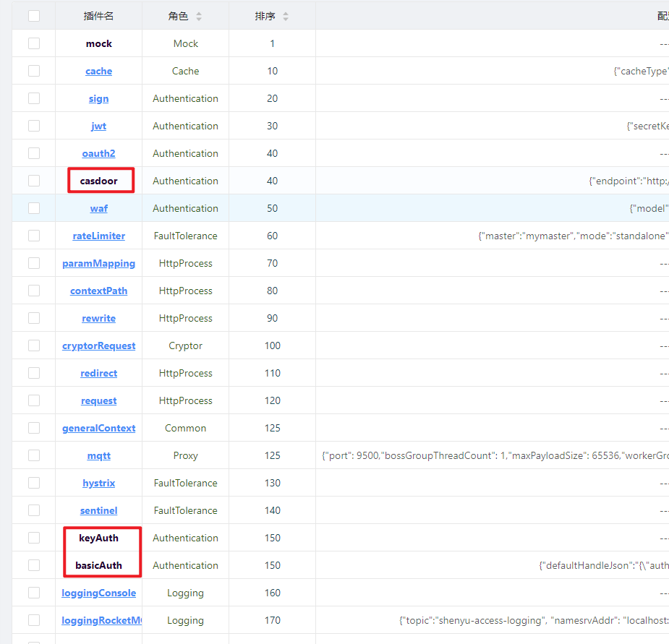The width and height of the screenshot is (669, 644).
Task: Check the redirect row checkbox
Action: (34, 373)
